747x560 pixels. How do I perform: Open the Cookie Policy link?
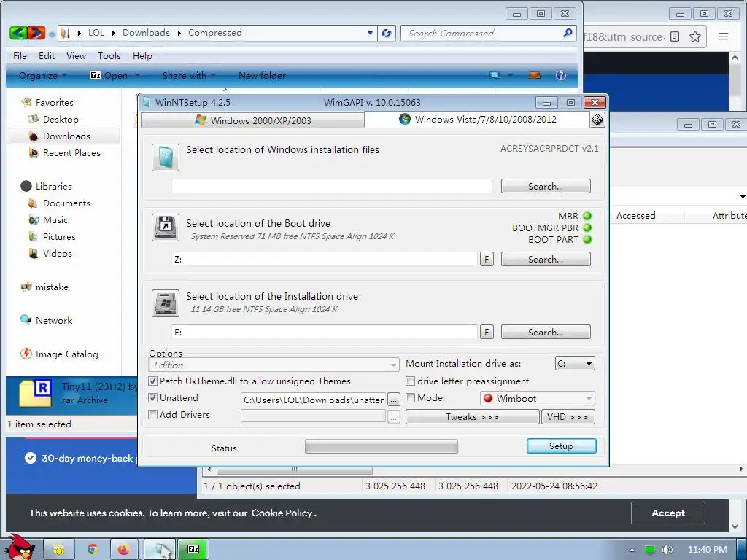click(282, 513)
